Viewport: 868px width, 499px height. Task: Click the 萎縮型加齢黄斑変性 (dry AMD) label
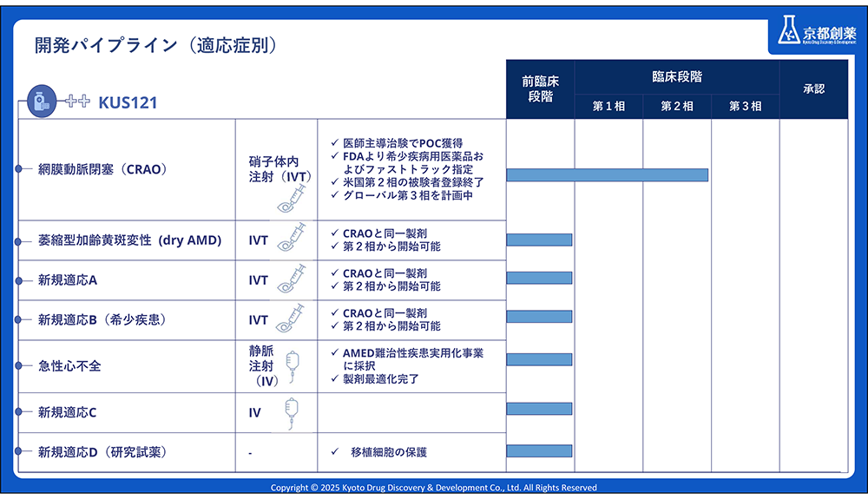(129, 240)
